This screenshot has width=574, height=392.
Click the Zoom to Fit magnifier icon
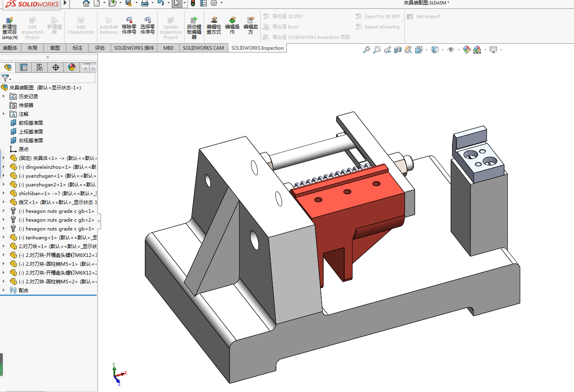click(366, 50)
